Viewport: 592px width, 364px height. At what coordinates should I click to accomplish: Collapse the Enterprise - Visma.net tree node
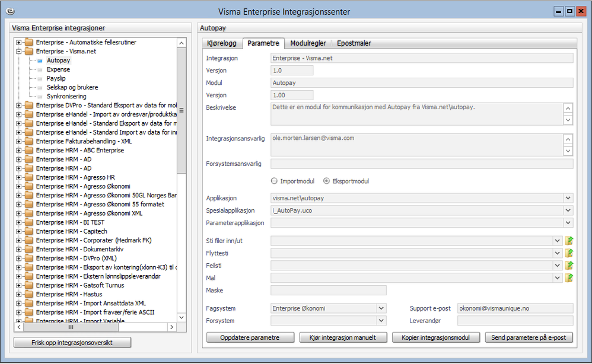(x=18, y=52)
